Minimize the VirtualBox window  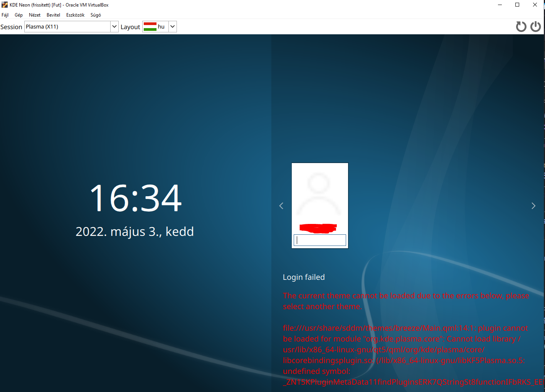coord(500,5)
